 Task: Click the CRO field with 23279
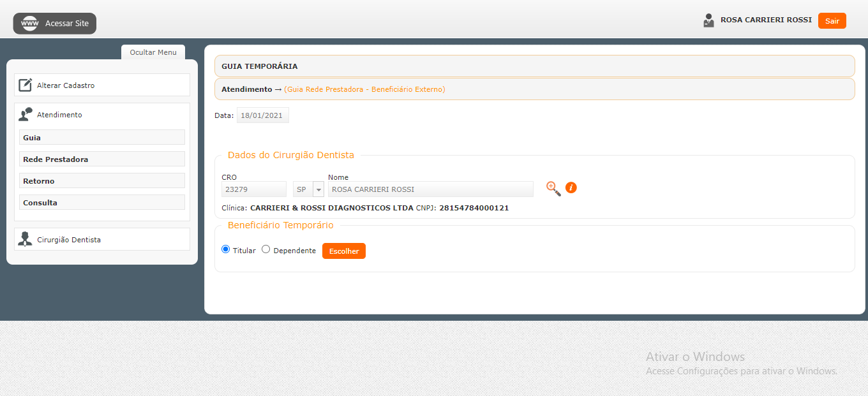click(x=254, y=189)
